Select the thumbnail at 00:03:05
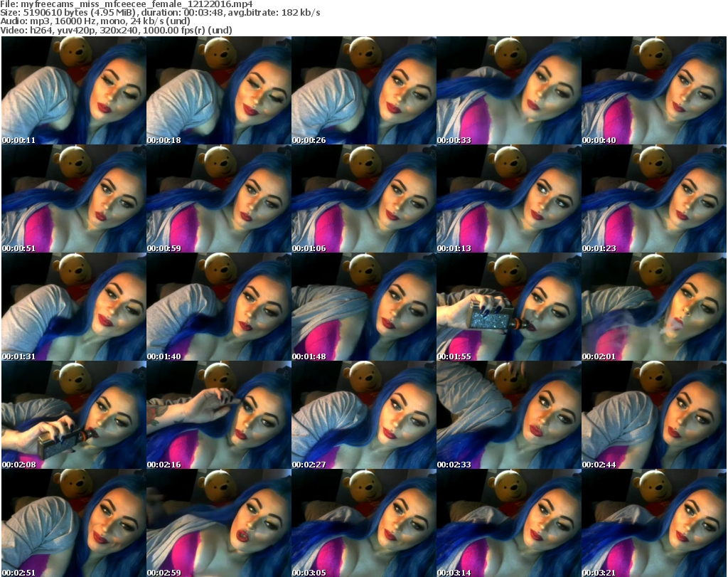This screenshot has width=728, height=577. tap(363, 523)
